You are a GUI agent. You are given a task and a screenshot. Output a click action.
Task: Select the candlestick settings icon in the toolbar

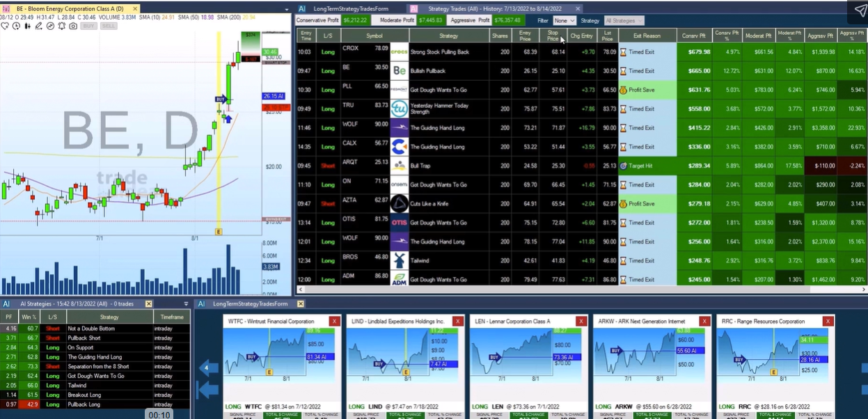[x=28, y=26]
